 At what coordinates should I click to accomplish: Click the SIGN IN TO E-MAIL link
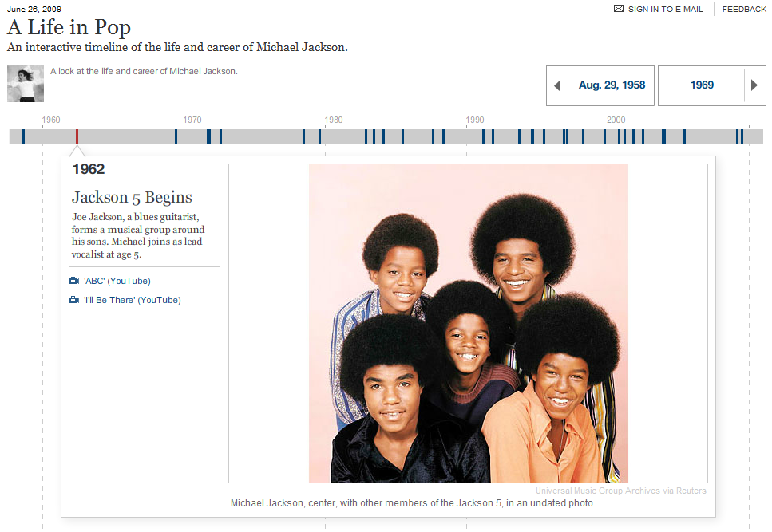click(x=665, y=9)
